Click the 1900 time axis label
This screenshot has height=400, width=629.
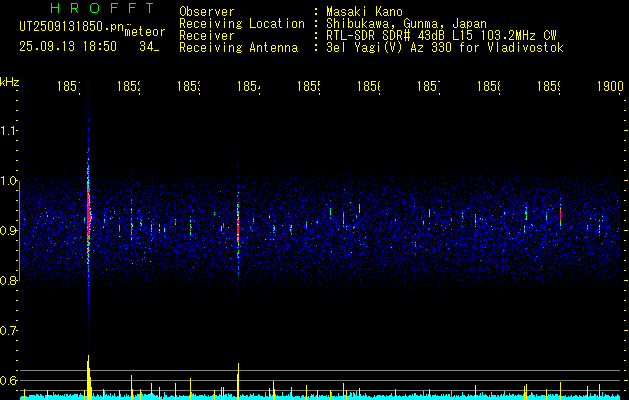(610, 86)
